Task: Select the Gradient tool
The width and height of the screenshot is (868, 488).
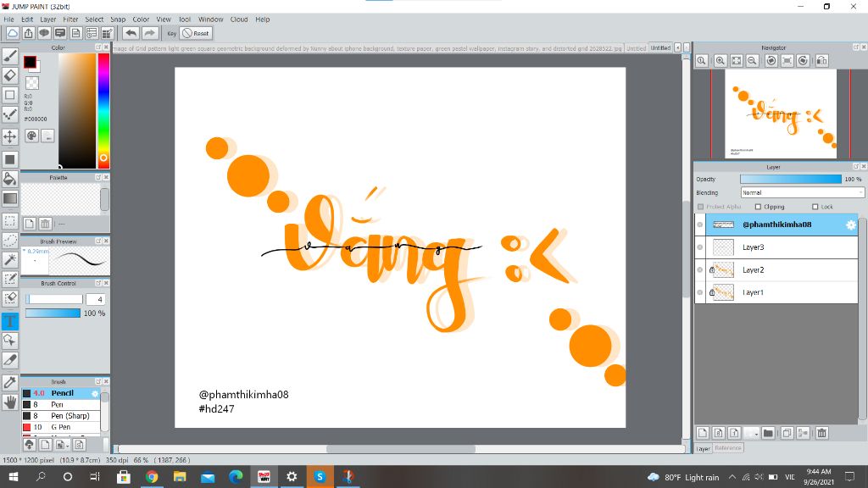Action: click(x=10, y=198)
